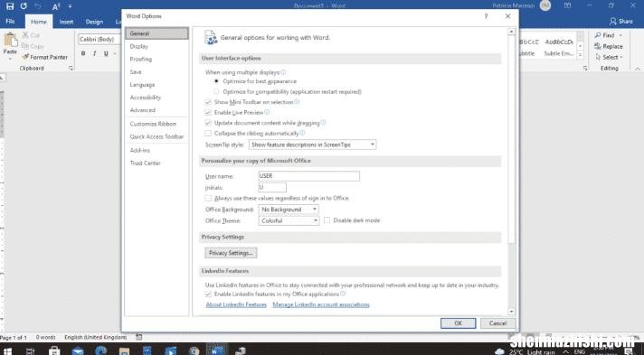This screenshot has height=355, width=644.
Task: Click the Ribbon Display Options icon in title bar
Action: pos(568,5)
